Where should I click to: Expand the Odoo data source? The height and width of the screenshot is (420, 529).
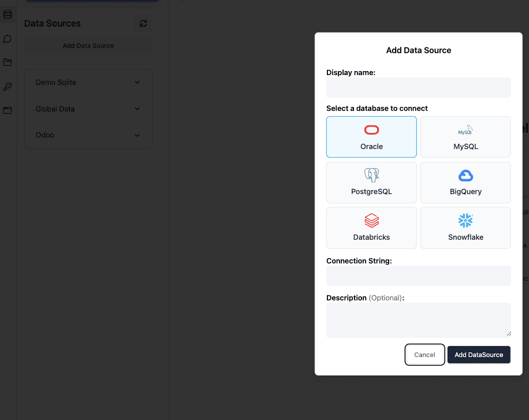point(137,135)
